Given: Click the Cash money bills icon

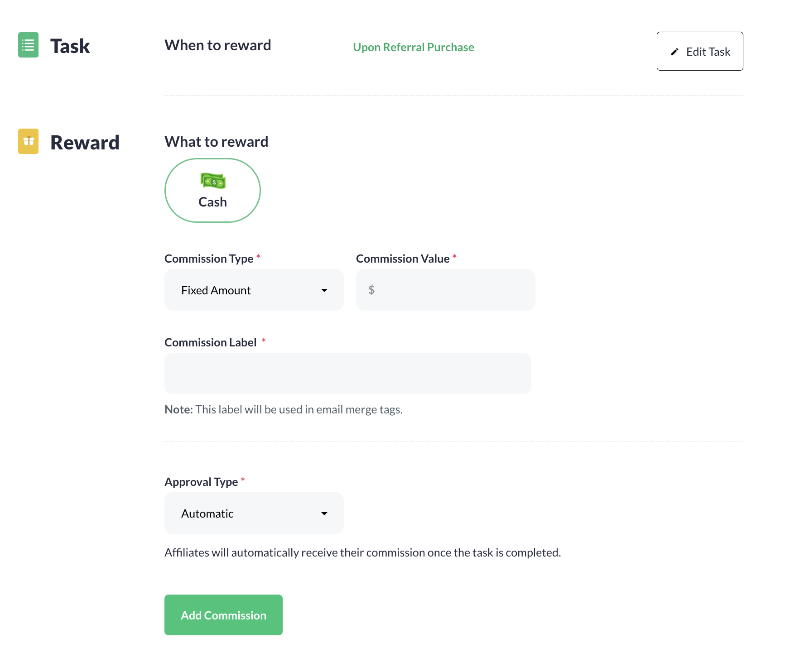Looking at the screenshot, I should click(x=212, y=181).
